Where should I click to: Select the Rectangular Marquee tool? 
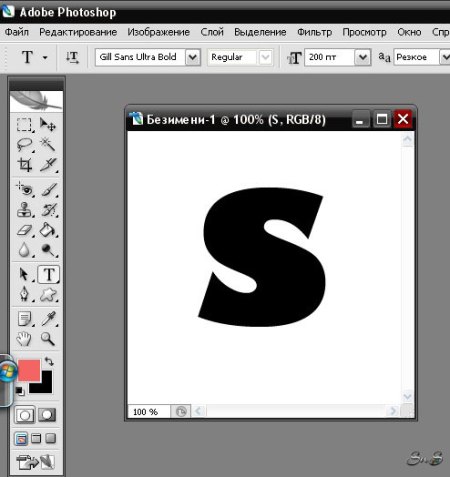coord(24,125)
